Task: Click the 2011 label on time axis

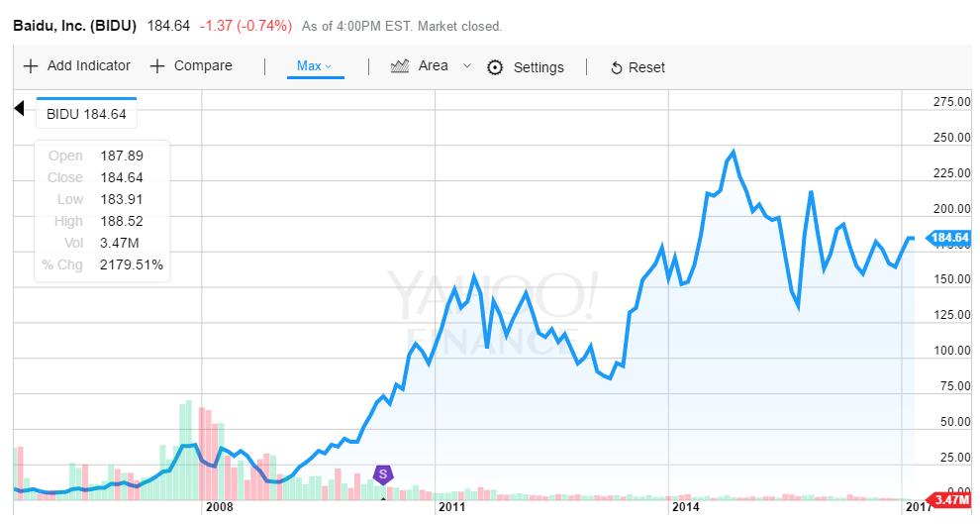Action: click(x=451, y=507)
